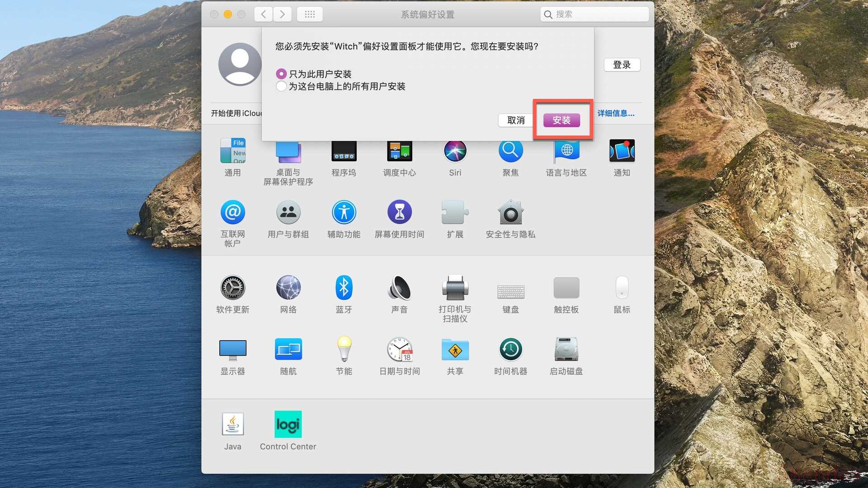Open the Time Machine (时间机器) pane
The width and height of the screenshot is (868, 488).
click(510, 349)
